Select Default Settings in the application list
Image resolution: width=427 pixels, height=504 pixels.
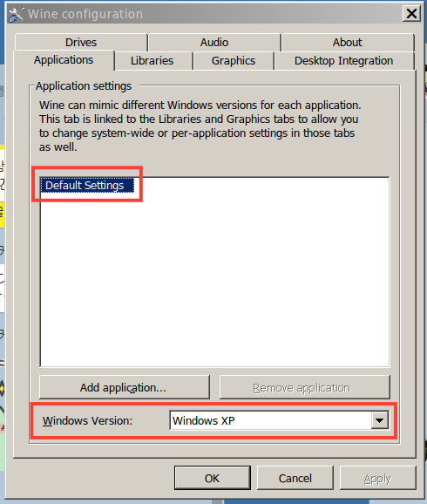[87, 186]
